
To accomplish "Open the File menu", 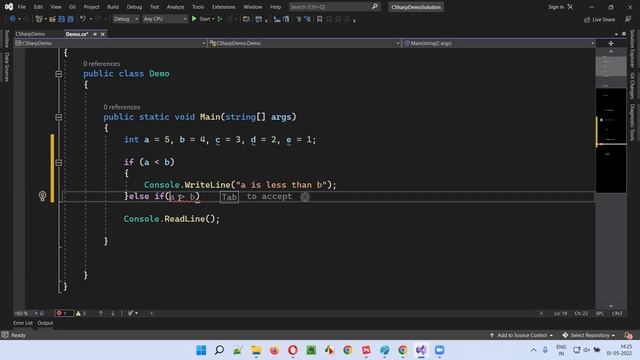I will (22, 7).
